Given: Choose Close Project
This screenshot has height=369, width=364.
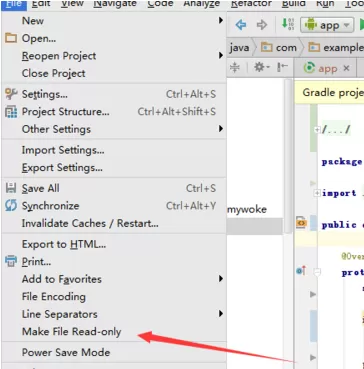Looking at the screenshot, I should point(114,73).
